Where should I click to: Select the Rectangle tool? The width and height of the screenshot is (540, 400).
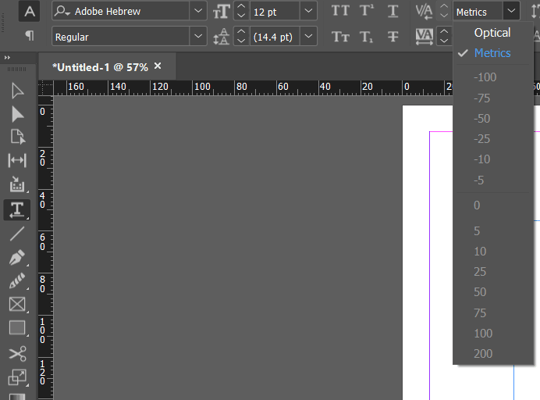pyautogui.click(x=17, y=328)
